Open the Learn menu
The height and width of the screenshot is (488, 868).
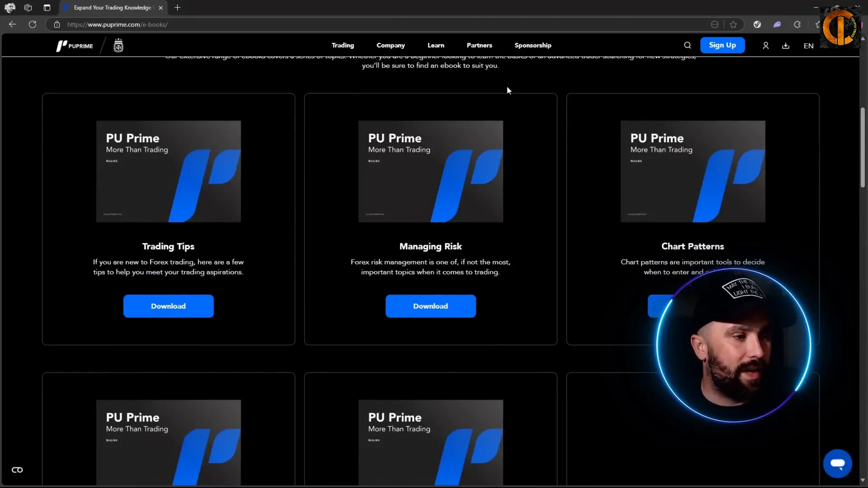click(436, 45)
